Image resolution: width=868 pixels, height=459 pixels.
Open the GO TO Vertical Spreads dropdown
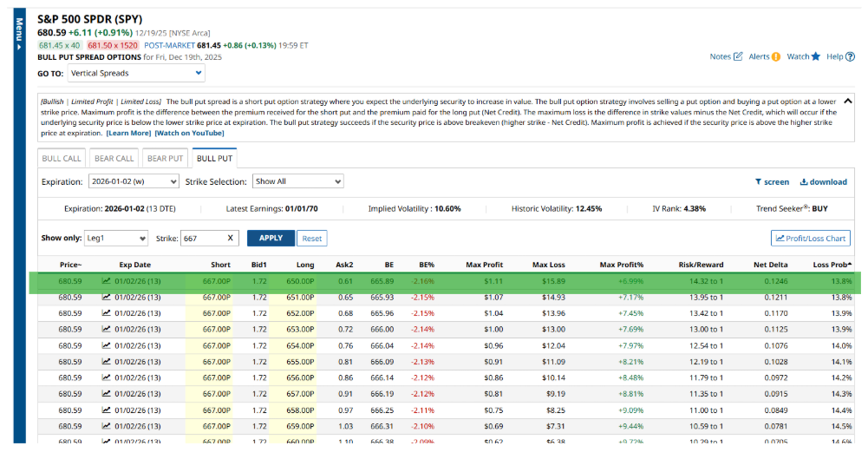tap(136, 74)
